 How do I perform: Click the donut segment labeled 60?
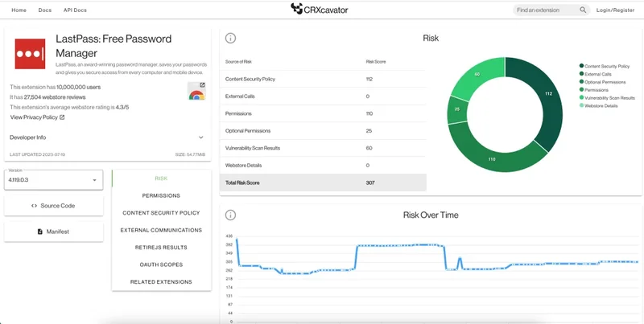click(x=477, y=75)
